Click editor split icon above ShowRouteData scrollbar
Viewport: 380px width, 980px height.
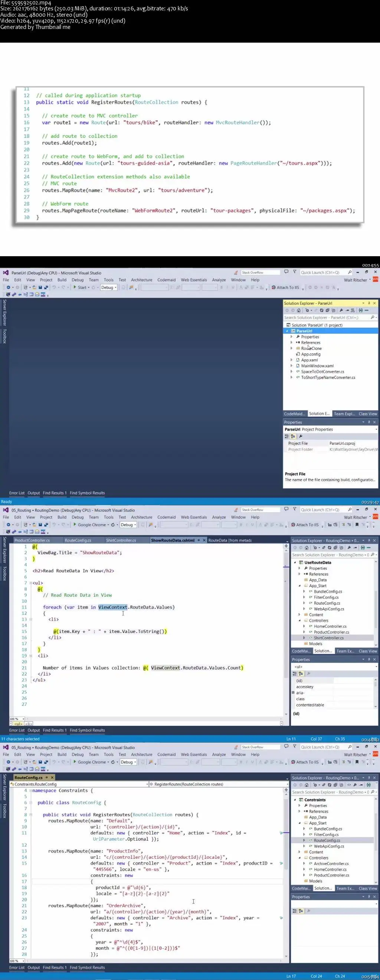pyautogui.click(x=286, y=546)
